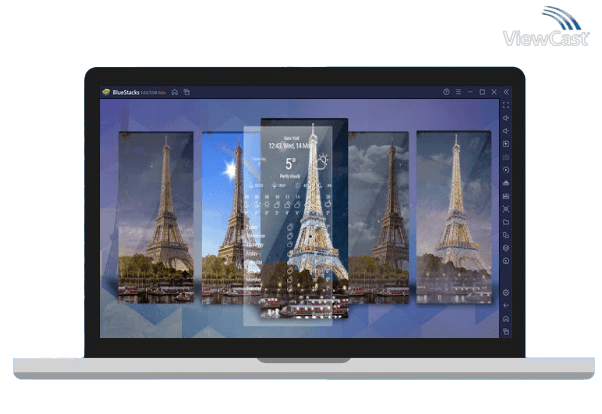Open the stacked layers icon in sidebar
The image size is (602, 414).
point(506,248)
